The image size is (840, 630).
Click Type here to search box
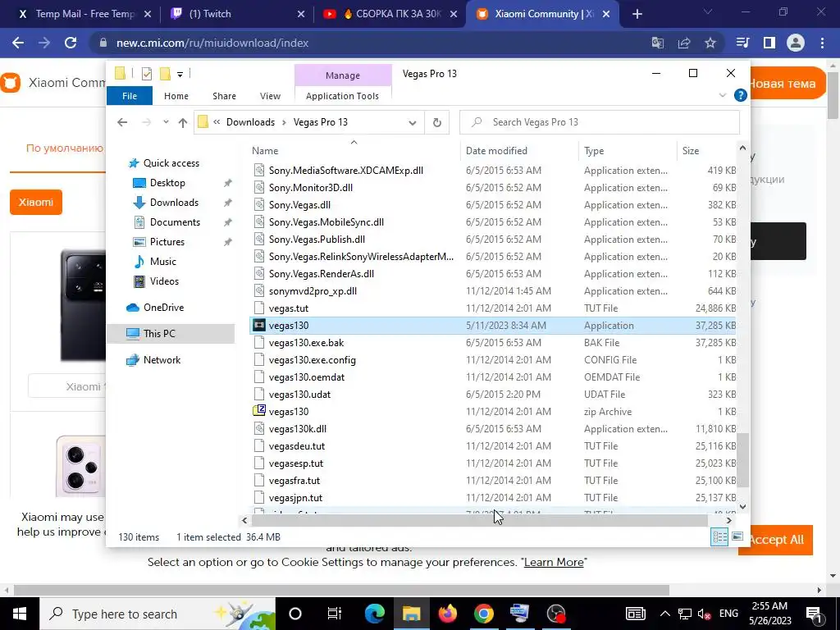(157, 614)
